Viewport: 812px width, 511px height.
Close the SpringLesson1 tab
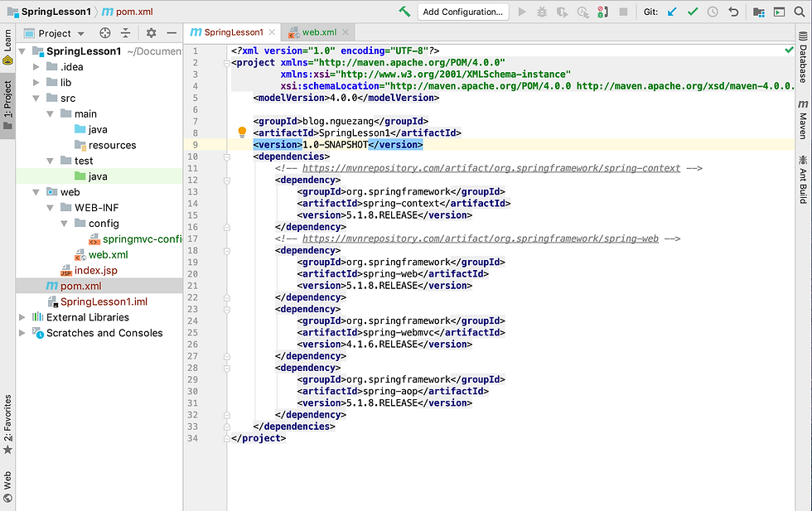click(272, 32)
